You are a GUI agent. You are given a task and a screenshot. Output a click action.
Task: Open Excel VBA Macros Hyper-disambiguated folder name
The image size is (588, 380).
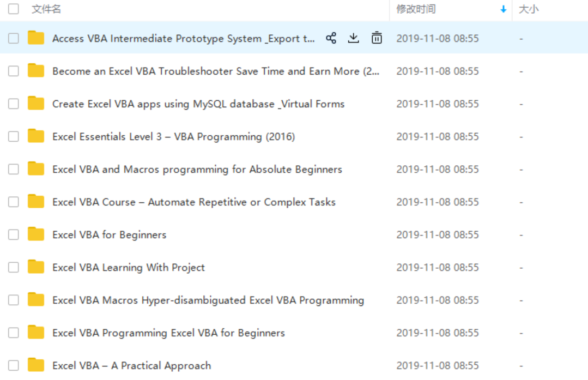click(x=208, y=300)
